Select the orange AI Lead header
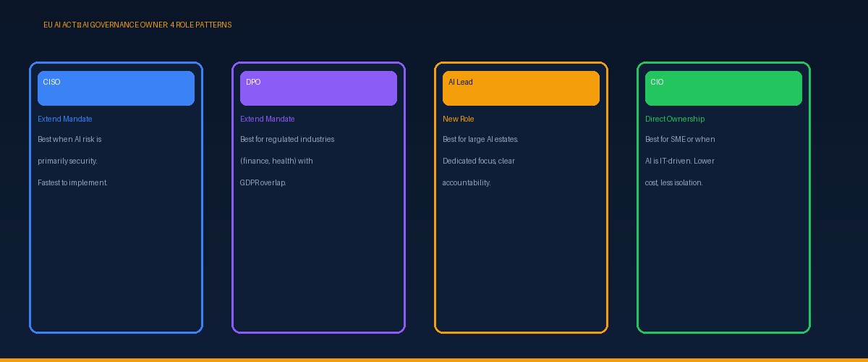This screenshot has width=868, height=362. click(x=521, y=88)
